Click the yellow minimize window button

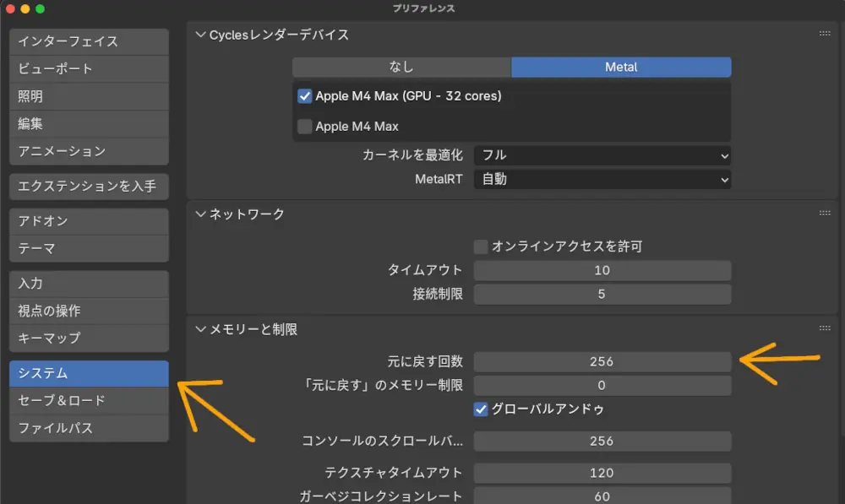pos(25,8)
